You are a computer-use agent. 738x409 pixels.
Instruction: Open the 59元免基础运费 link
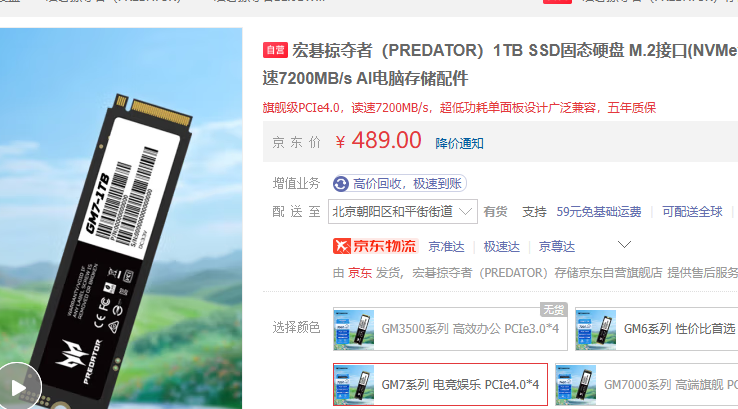(x=599, y=212)
